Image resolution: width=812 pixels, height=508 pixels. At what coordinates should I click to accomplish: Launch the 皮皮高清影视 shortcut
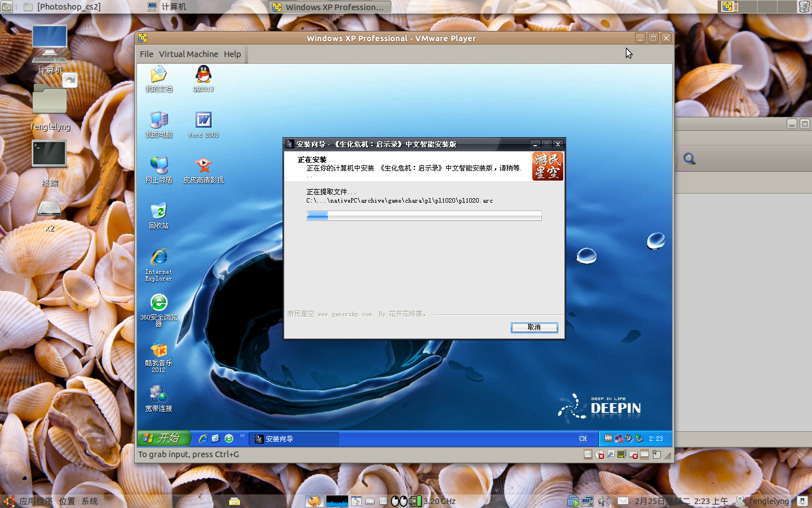pos(204,170)
